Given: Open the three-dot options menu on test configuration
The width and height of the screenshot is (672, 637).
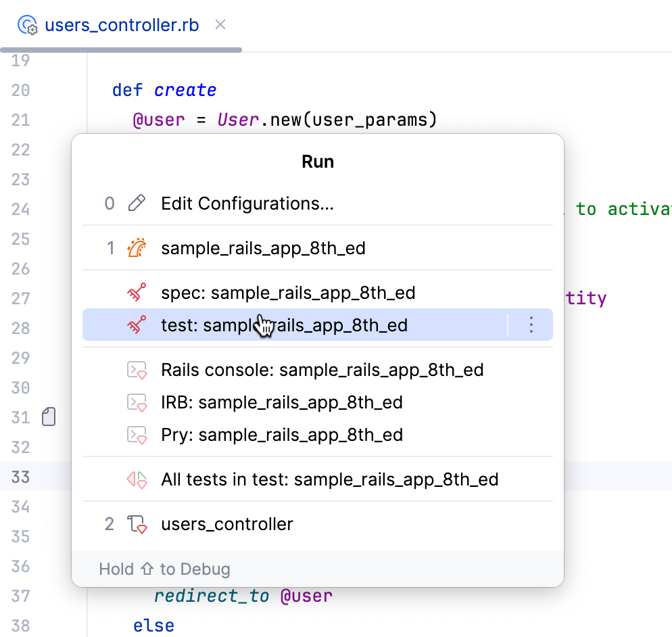Looking at the screenshot, I should (x=531, y=325).
